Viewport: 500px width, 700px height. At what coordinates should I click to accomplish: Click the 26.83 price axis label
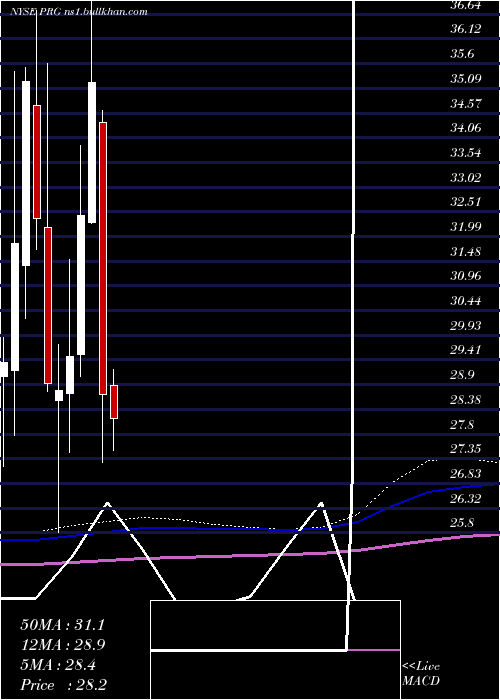[x=466, y=474]
